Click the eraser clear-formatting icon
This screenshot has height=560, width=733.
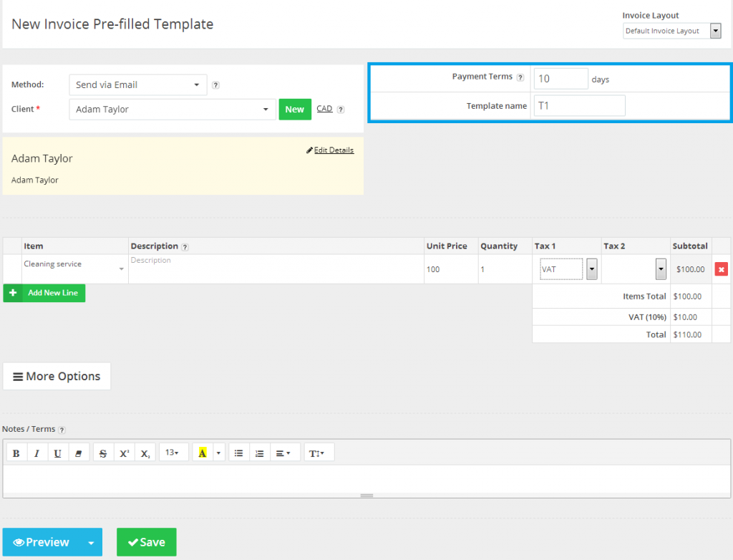(79, 453)
